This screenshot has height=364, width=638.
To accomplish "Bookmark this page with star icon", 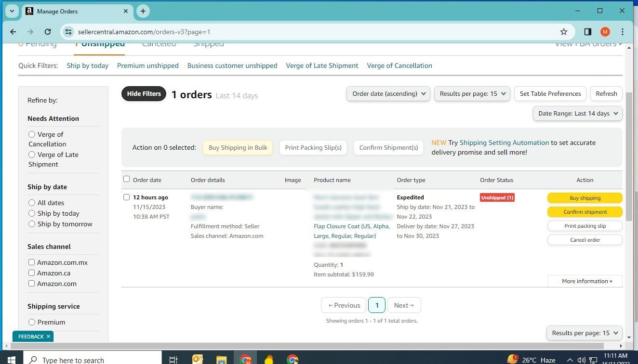I will pyautogui.click(x=563, y=32).
